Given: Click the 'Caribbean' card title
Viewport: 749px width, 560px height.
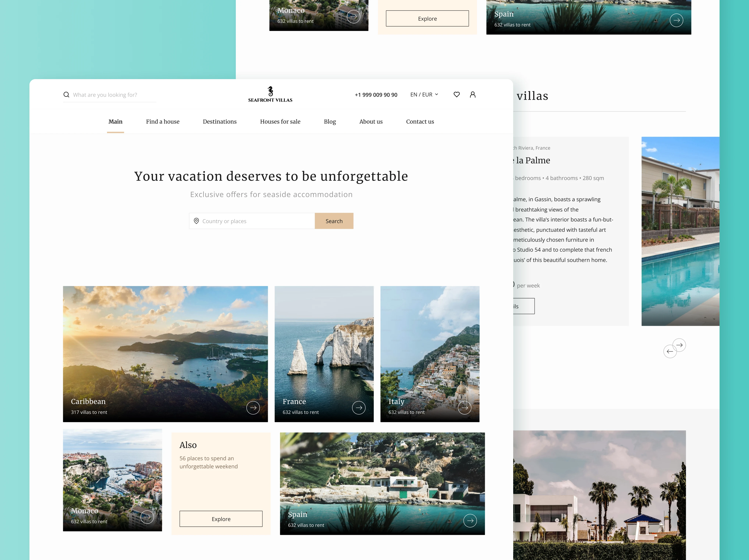Looking at the screenshot, I should pyautogui.click(x=88, y=402).
